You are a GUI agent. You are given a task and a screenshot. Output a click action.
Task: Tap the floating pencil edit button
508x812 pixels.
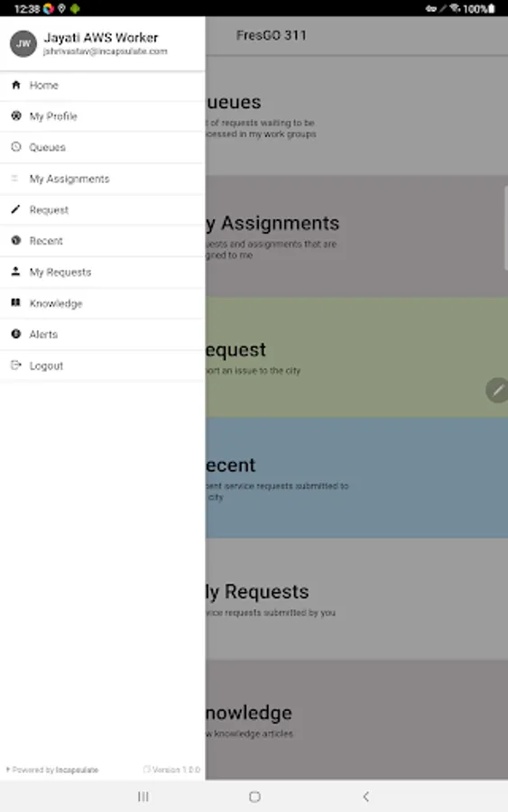497,391
